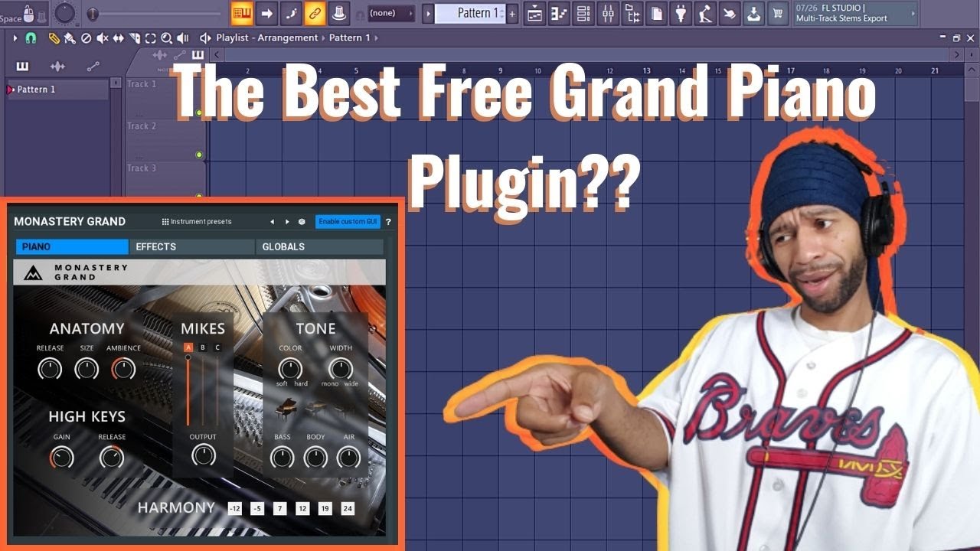The width and height of the screenshot is (980, 551).
Task: Toggle the -12 harmony button
Action: point(235,508)
